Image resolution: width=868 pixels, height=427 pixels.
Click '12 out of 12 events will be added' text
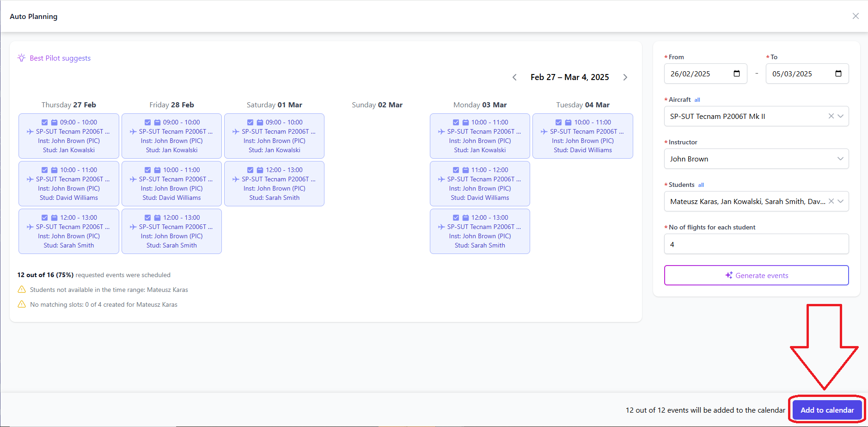click(705, 410)
